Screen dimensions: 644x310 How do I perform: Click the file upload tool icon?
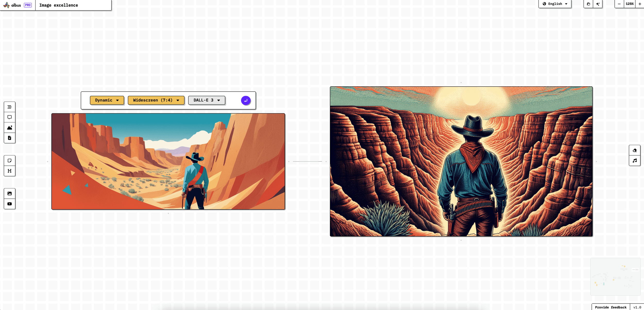pos(10,138)
